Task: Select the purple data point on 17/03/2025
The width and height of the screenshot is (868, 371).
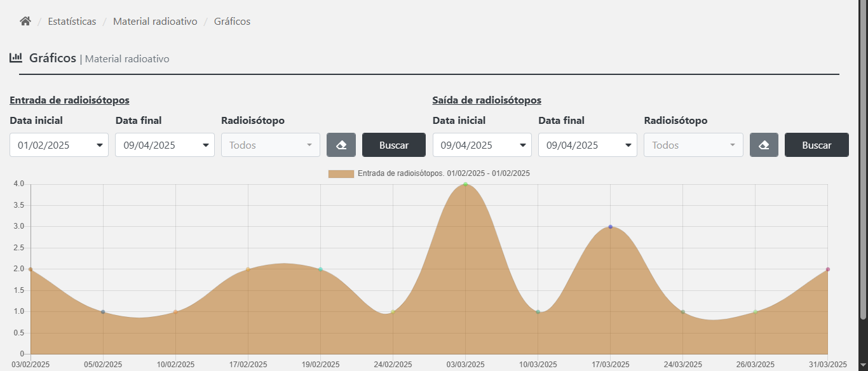Action: (609, 226)
